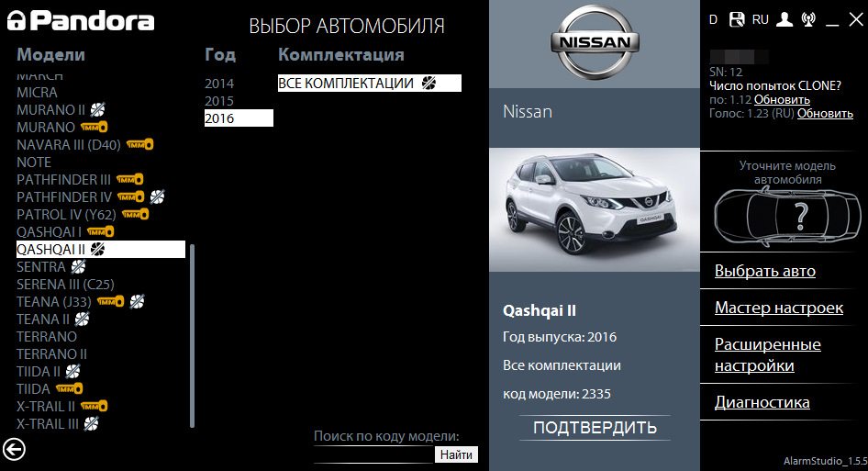Click the Qashqai car photo
Viewport: 868px width, 471px height.
click(x=595, y=209)
